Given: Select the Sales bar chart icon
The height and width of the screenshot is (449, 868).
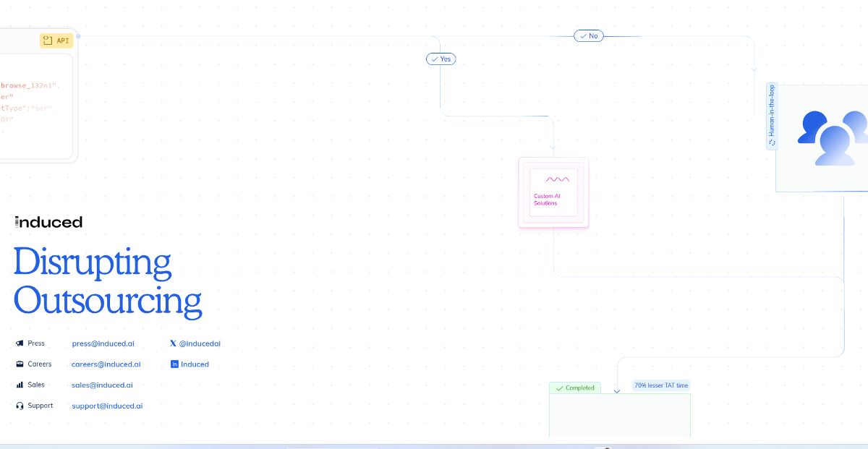Looking at the screenshot, I should pyautogui.click(x=20, y=385).
